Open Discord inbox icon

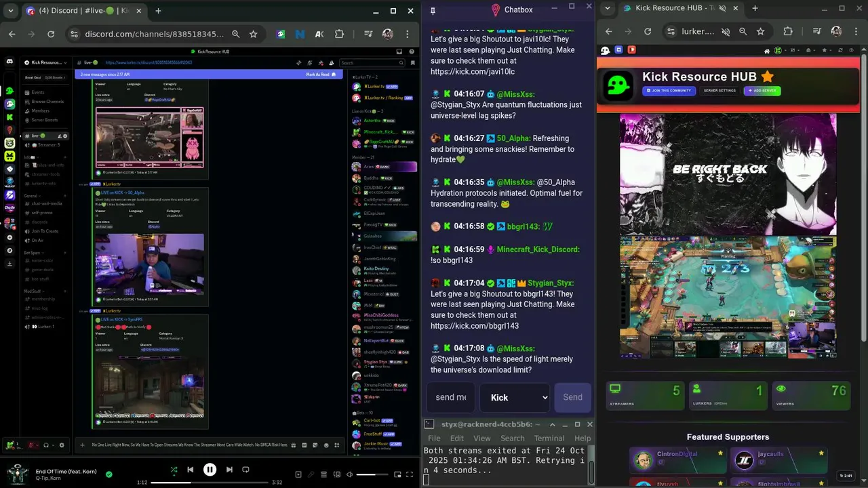[x=399, y=52]
